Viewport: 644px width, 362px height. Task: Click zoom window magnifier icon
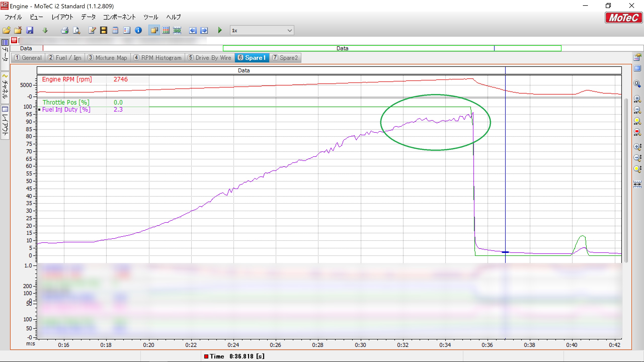coord(637,84)
